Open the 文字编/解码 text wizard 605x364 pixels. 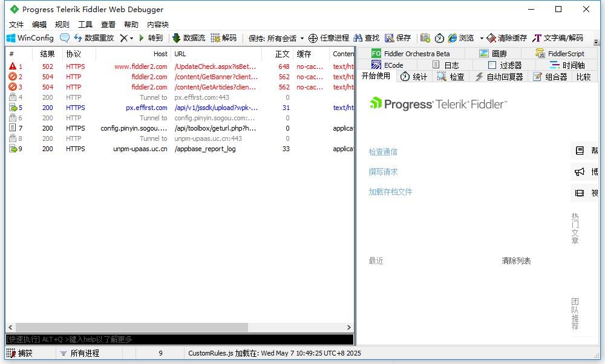click(558, 37)
